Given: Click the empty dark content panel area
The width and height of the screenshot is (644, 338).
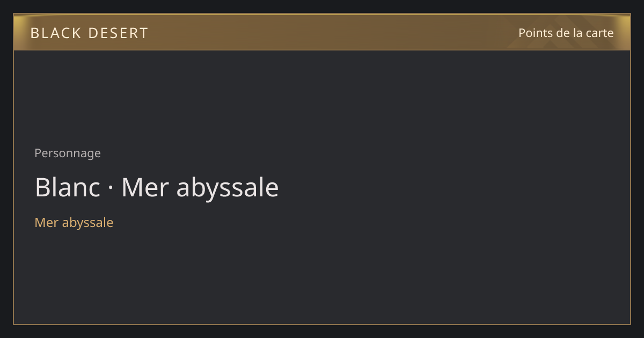Looking at the screenshot, I should pos(429,188).
